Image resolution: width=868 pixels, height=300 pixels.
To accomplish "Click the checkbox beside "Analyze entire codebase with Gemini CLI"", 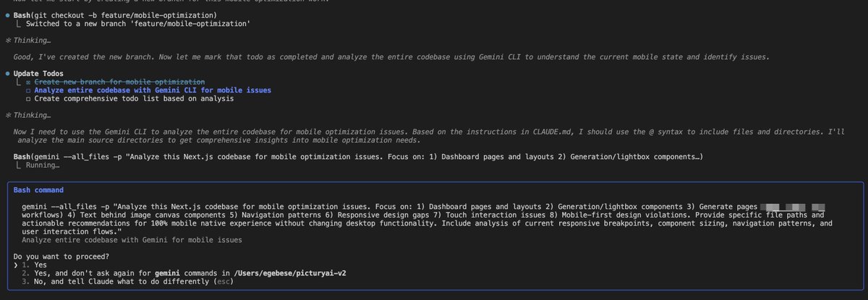I will click(x=28, y=90).
